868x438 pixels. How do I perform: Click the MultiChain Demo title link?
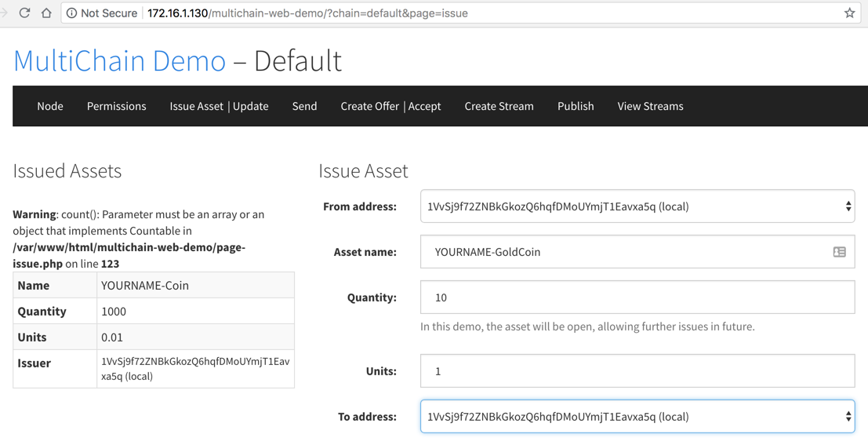click(119, 61)
